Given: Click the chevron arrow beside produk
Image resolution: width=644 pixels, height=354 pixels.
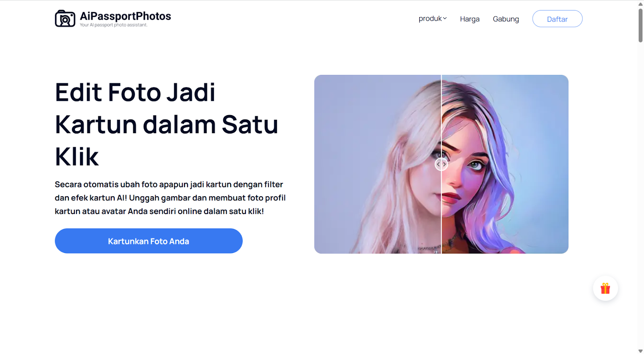Looking at the screenshot, I should (x=445, y=19).
